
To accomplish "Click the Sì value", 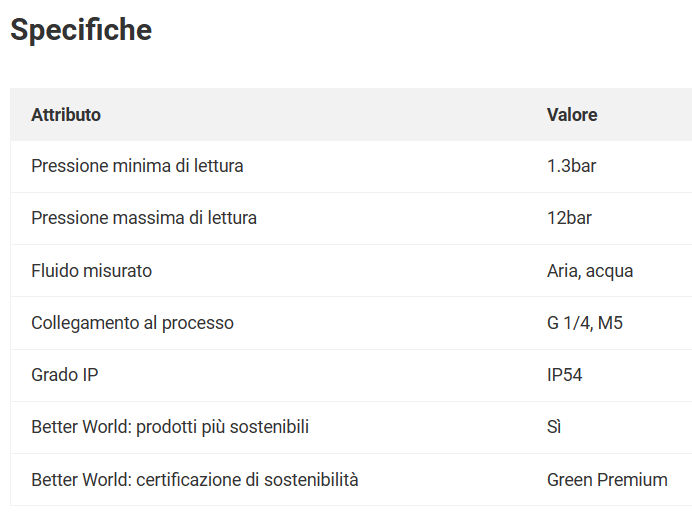I will pos(554,428).
